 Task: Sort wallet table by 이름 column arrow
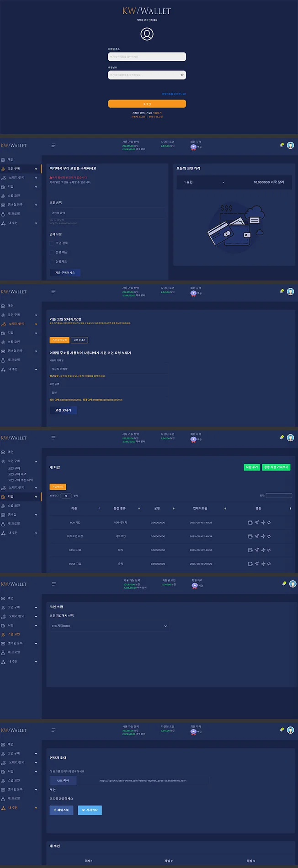tap(99, 508)
